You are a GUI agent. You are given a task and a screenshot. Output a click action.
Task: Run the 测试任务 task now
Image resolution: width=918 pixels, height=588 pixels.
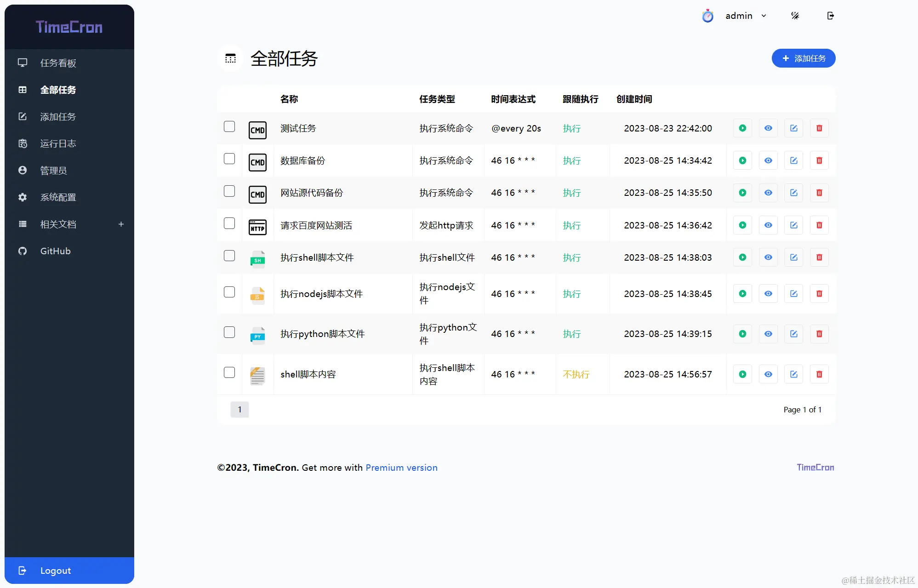742,128
